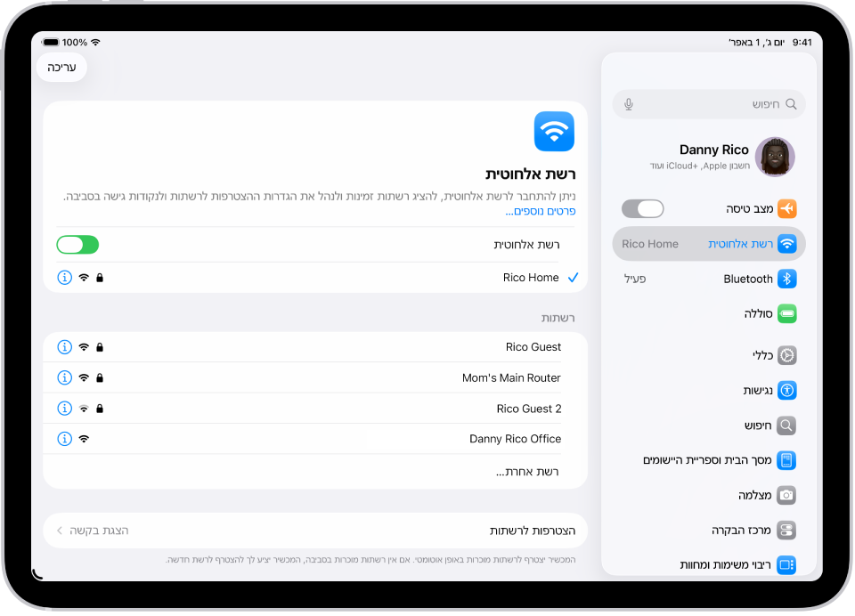
Task: Tap the info icon for Rico Guest
Action: pos(64,347)
